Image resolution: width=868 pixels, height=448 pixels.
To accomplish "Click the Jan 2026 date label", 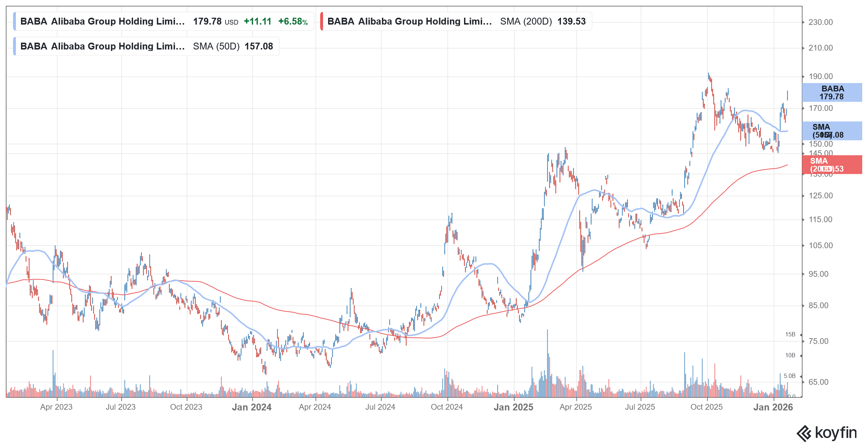I will pyautogui.click(x=773, y=407).
